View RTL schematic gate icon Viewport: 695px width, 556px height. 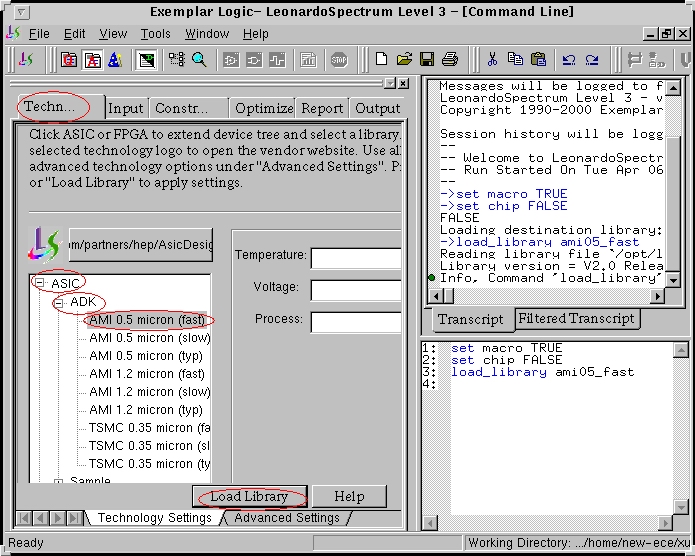231,59
